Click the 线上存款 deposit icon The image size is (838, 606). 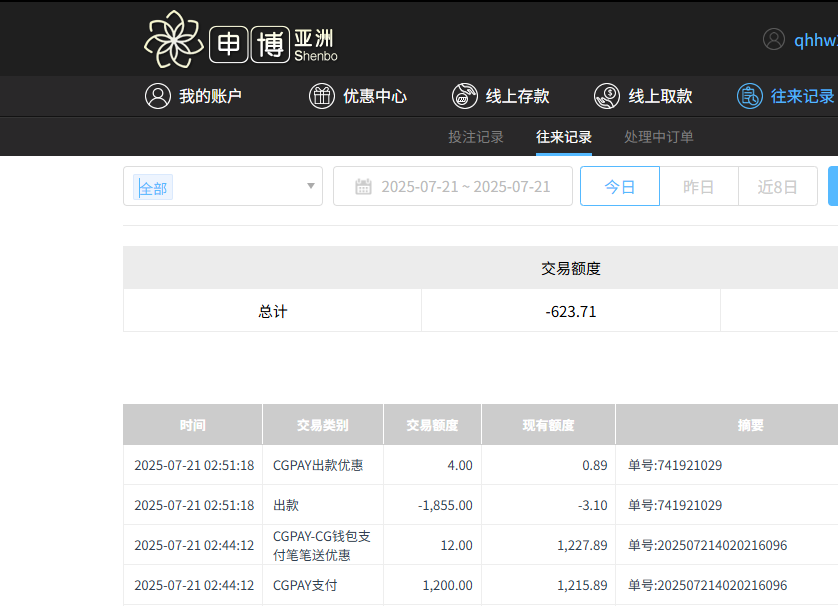coord(466,96)
